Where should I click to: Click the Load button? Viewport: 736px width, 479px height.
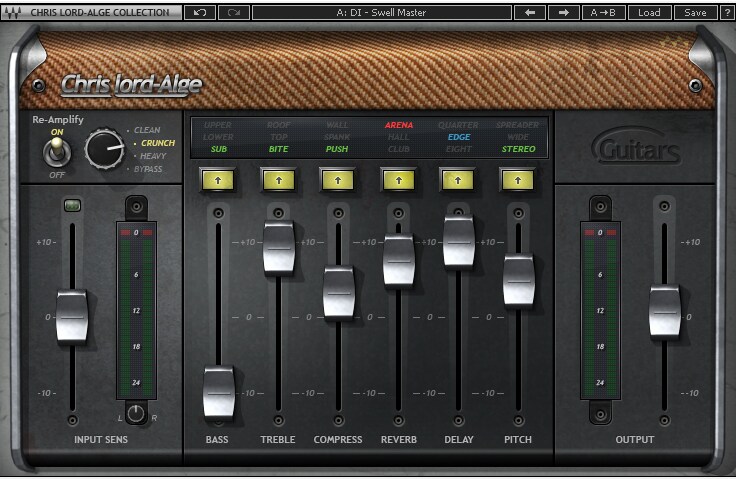pos(649,13)
